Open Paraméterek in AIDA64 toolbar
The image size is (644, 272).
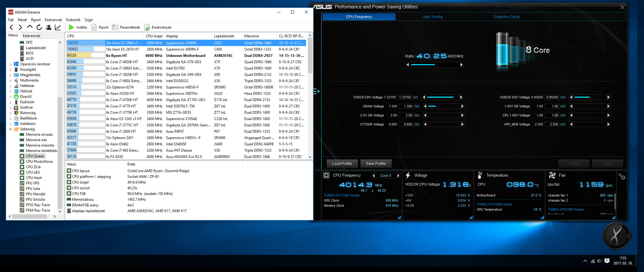pos(126,27)
